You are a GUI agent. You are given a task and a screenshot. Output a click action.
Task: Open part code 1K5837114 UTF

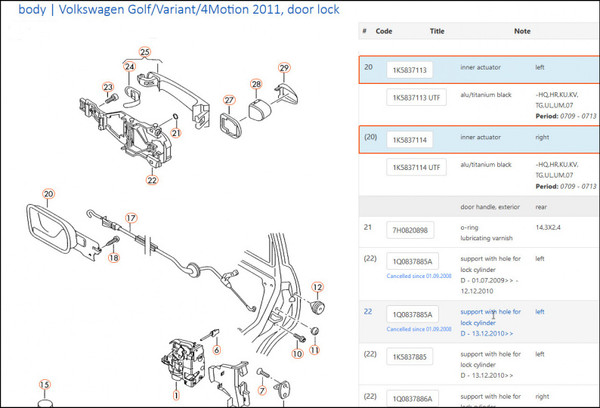point(415,167)
